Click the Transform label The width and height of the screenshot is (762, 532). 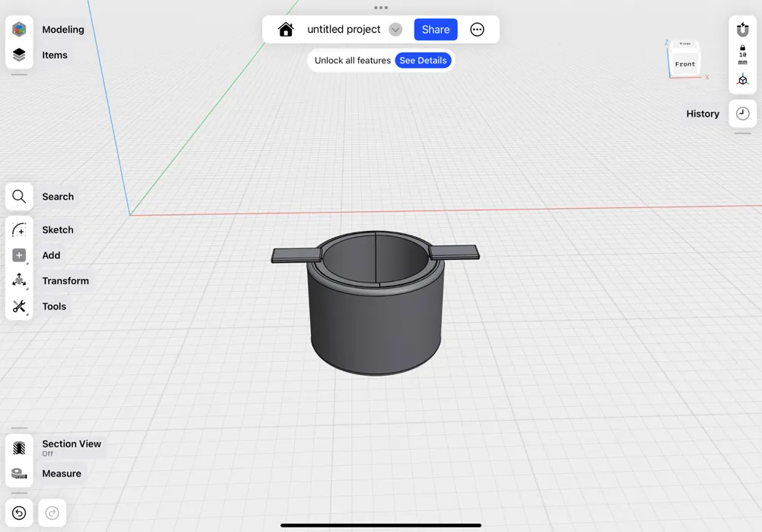(66, 280)
